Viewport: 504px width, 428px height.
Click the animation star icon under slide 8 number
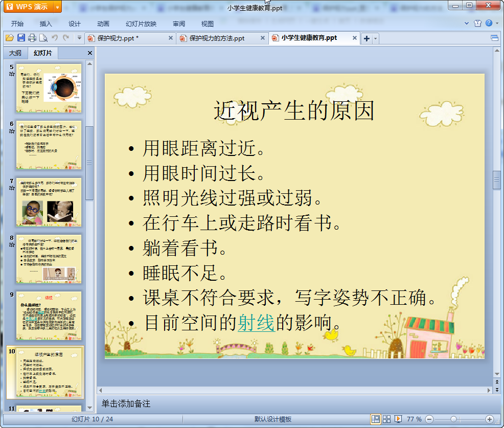tap(12, 245)
